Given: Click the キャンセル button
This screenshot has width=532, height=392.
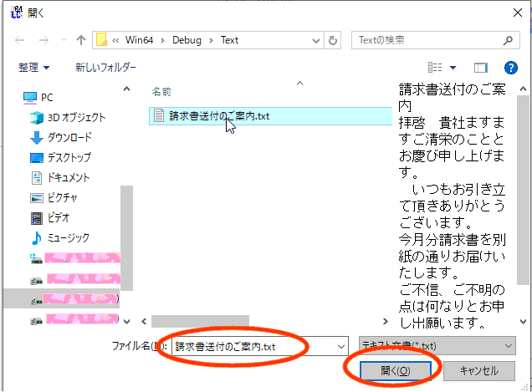Looking at the screenshot, I should pyautogui.click(x=478, y=370).
